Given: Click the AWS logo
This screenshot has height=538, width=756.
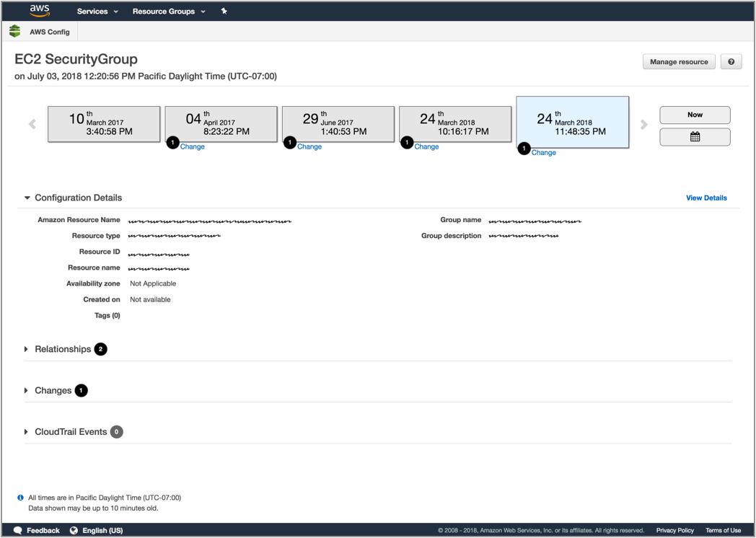Looking at the screenshot, I should tap(39, 11).
